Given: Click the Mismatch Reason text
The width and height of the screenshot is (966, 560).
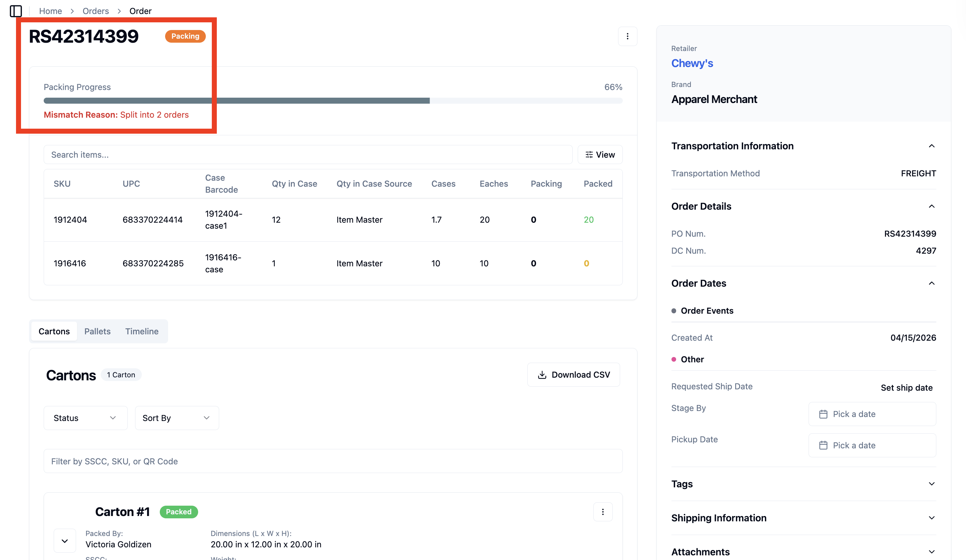Looking at the screenshot, I should [116, 115].
